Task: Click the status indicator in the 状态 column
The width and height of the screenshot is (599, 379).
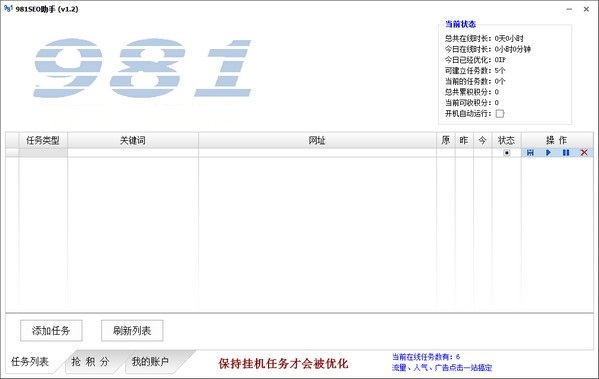Action: [x=507, y=153]
